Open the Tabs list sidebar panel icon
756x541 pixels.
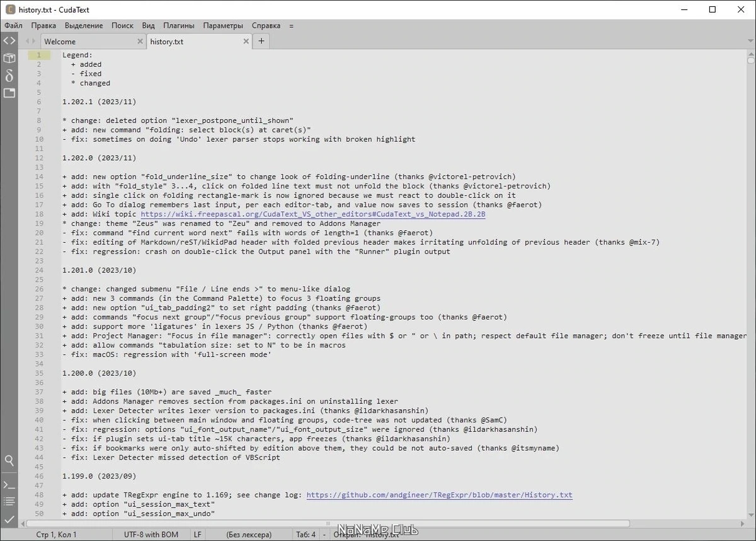(x=9, y=93)
